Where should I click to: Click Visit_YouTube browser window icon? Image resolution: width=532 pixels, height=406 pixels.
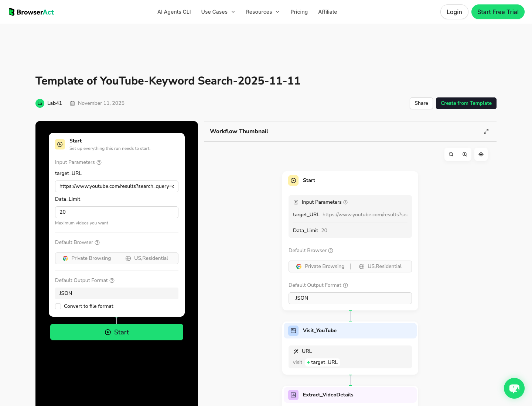point(293,331)
